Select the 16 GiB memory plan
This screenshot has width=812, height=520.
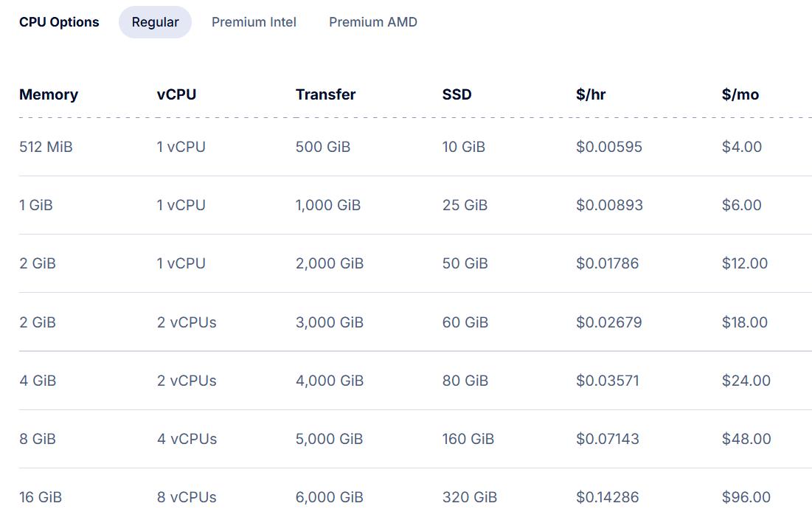(x=41, y=497)
